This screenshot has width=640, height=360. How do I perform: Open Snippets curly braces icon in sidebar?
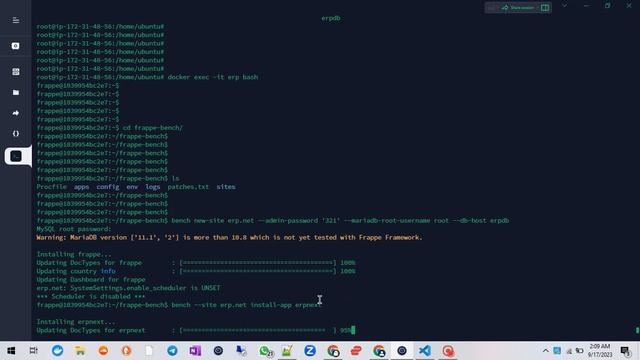[x=16, y=133]
